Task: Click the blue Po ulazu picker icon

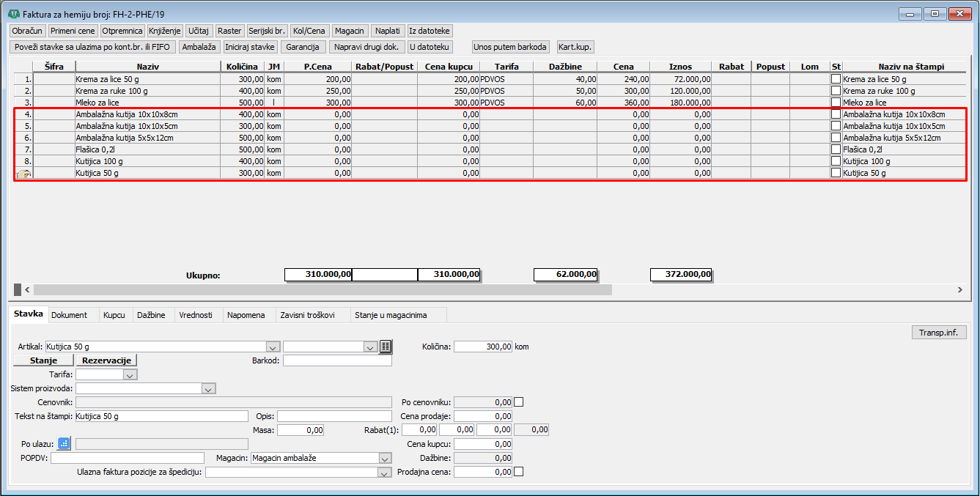Action: (x=65, y=443)
